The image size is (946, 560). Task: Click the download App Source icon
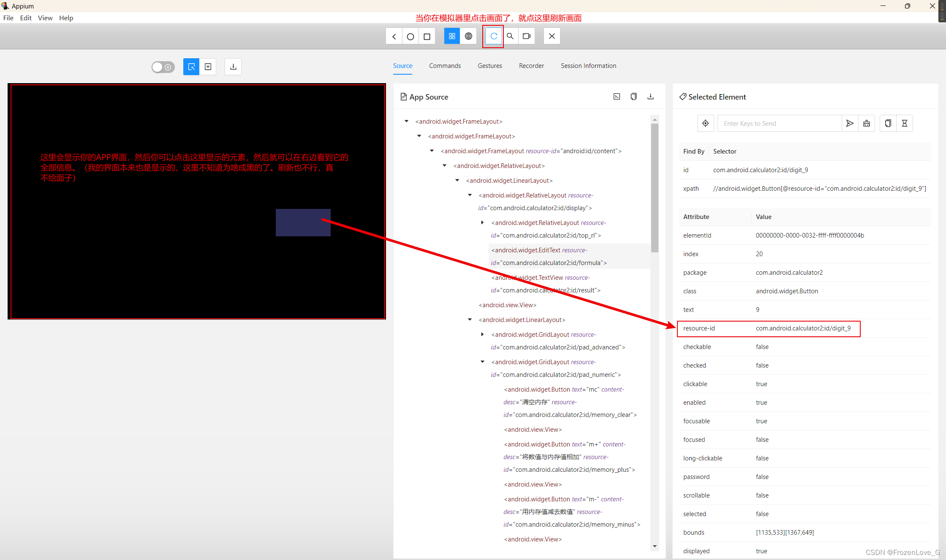coord(650,96)
